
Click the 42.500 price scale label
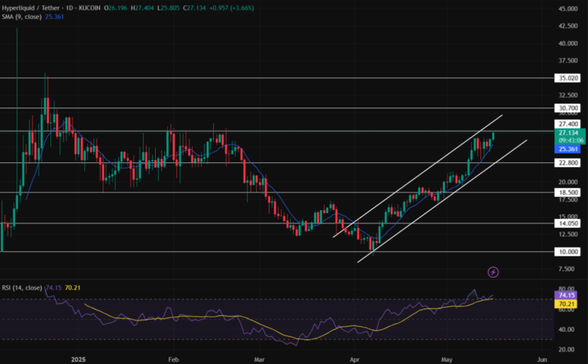coord(568,26)
